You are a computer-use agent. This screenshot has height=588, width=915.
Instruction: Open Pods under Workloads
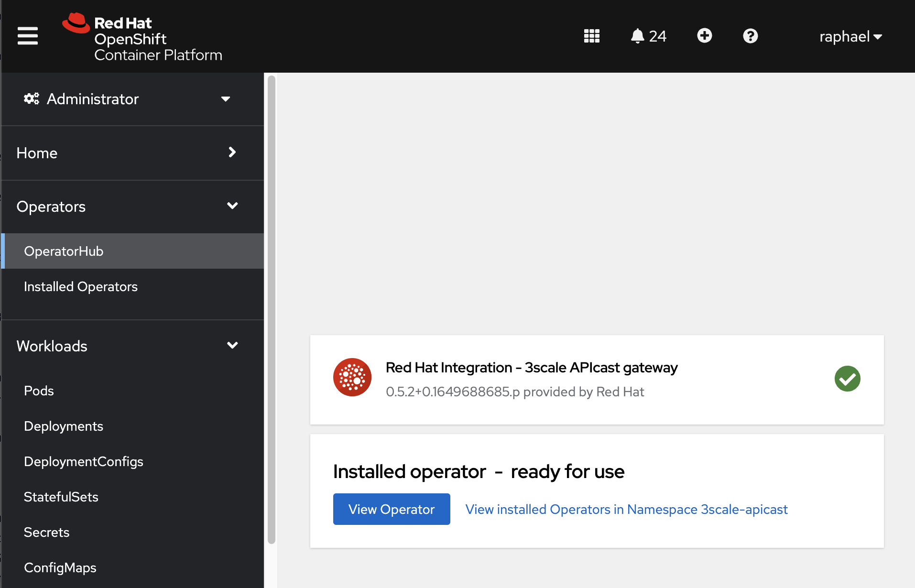[39, 391]
